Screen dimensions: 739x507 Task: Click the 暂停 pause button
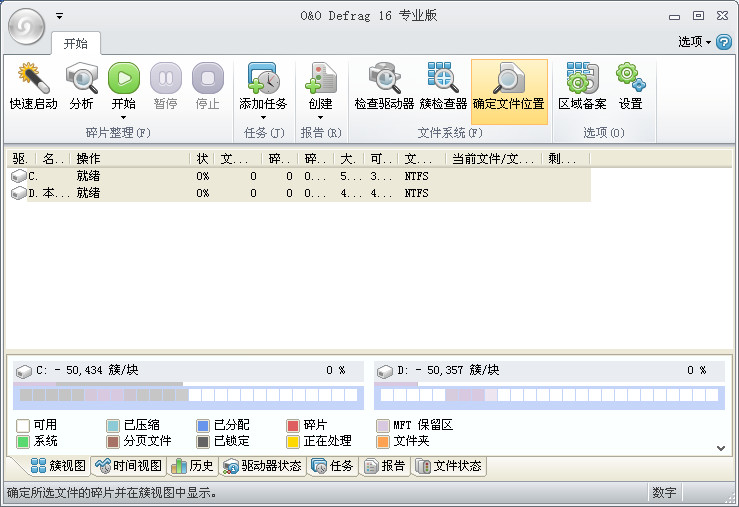point(165,87)
